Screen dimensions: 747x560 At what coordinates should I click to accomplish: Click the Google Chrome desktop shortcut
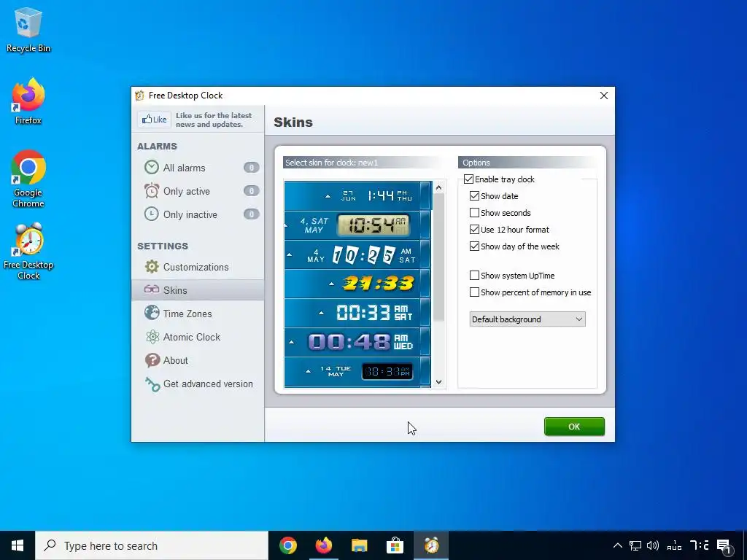28,179
